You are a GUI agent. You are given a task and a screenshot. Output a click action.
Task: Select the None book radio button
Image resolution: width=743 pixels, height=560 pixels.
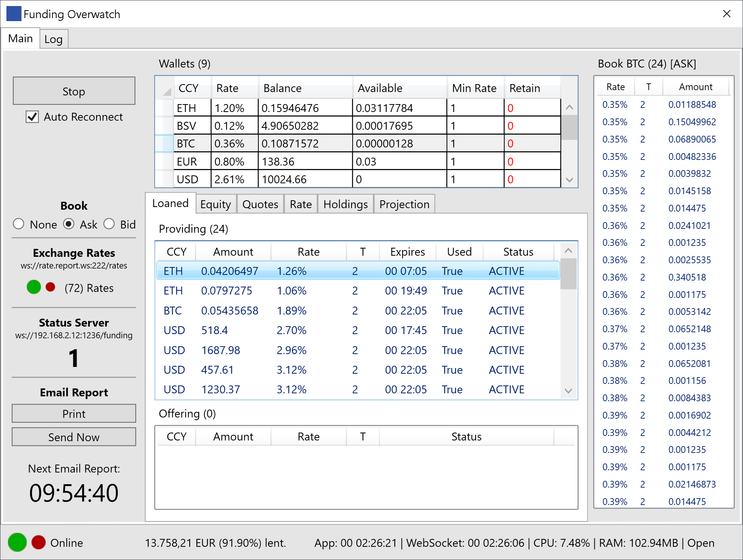click(18, 224)
